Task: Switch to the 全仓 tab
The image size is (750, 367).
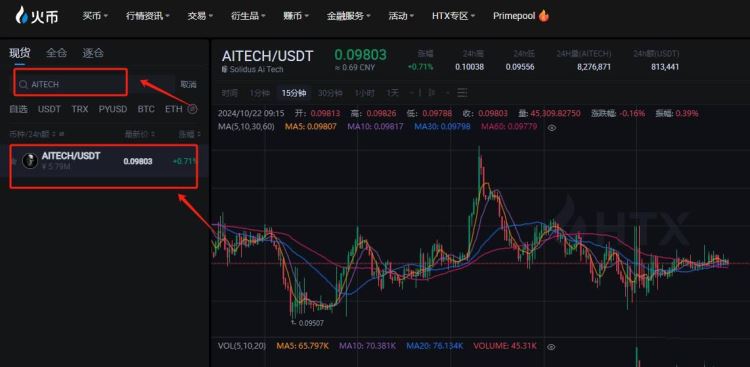Action: point(56,53)
